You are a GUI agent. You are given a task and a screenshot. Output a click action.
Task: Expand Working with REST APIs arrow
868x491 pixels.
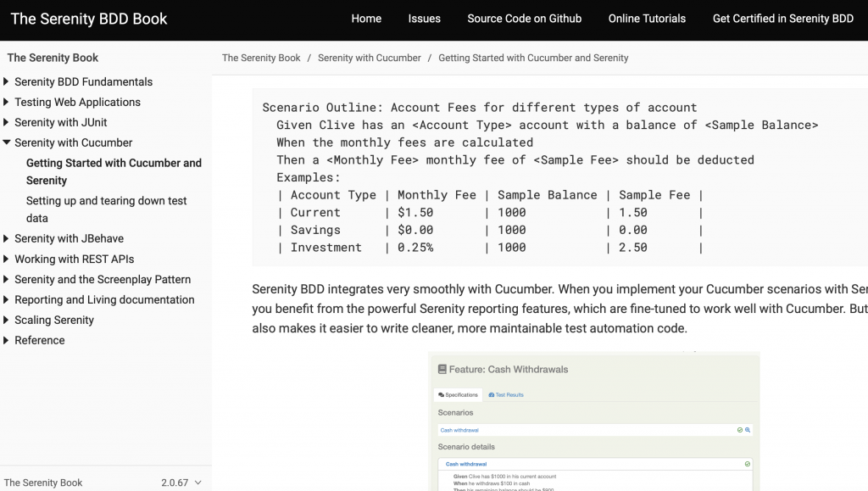(6, 259)
